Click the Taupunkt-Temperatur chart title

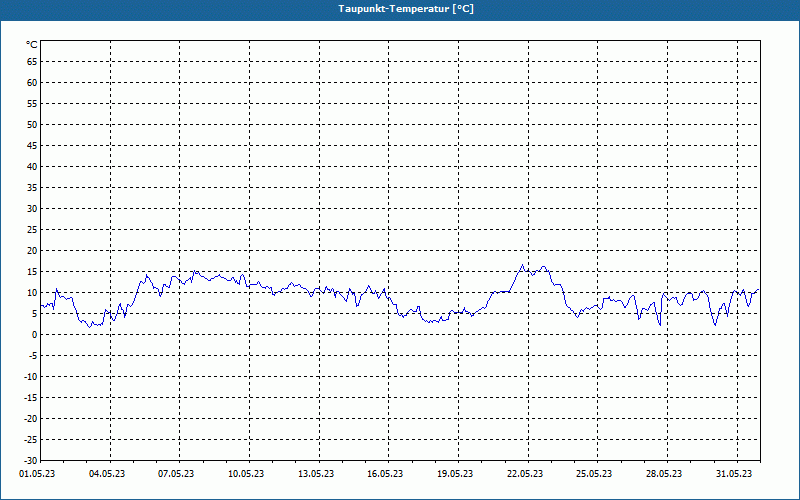406,9
